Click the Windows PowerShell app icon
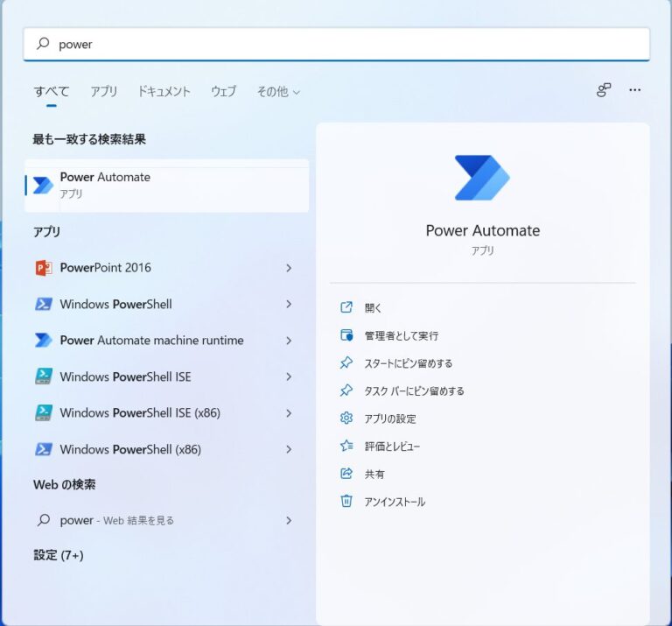The height and width of the screenshot is (626, 672). click(43, 305)
